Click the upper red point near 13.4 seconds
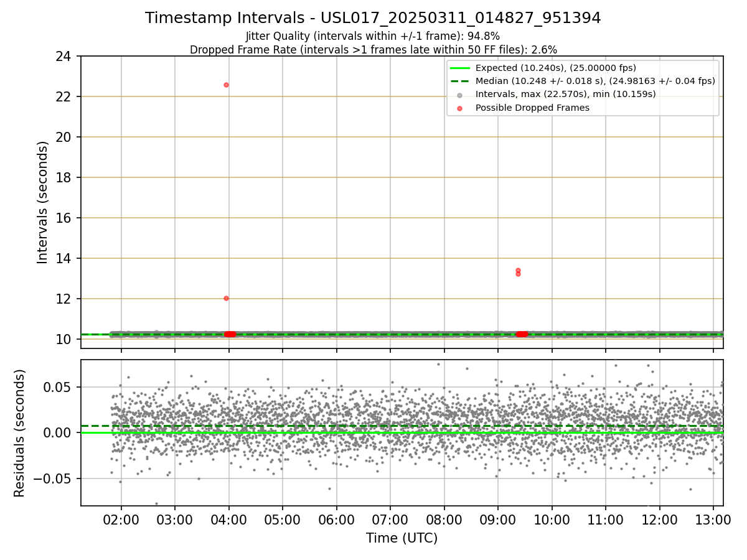 coord(518,270)
